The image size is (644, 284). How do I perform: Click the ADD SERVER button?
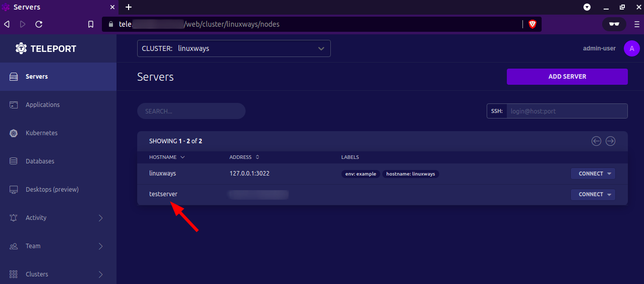(567, 77)
